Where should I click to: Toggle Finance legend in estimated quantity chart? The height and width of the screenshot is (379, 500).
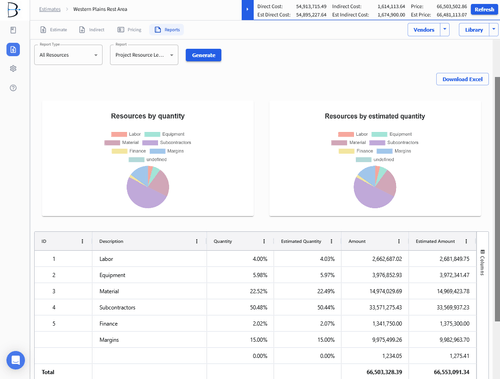(356, 151)
